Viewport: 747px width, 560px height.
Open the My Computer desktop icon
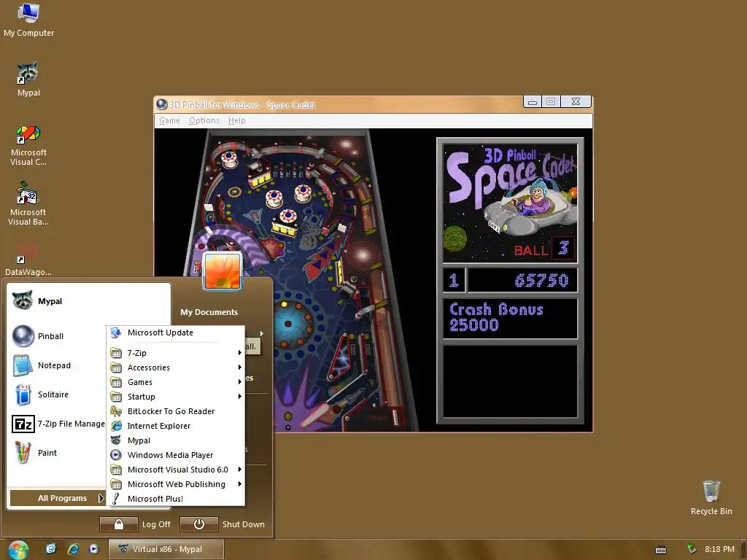28,20
